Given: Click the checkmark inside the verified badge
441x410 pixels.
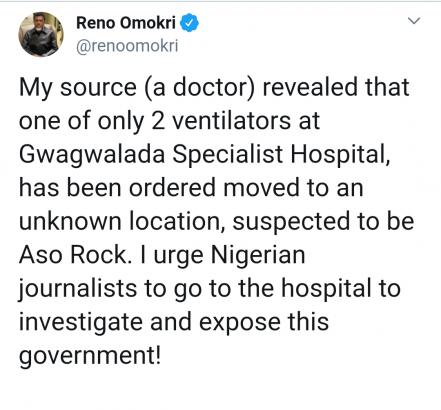Looking at the screenshot, I should 189,23.
